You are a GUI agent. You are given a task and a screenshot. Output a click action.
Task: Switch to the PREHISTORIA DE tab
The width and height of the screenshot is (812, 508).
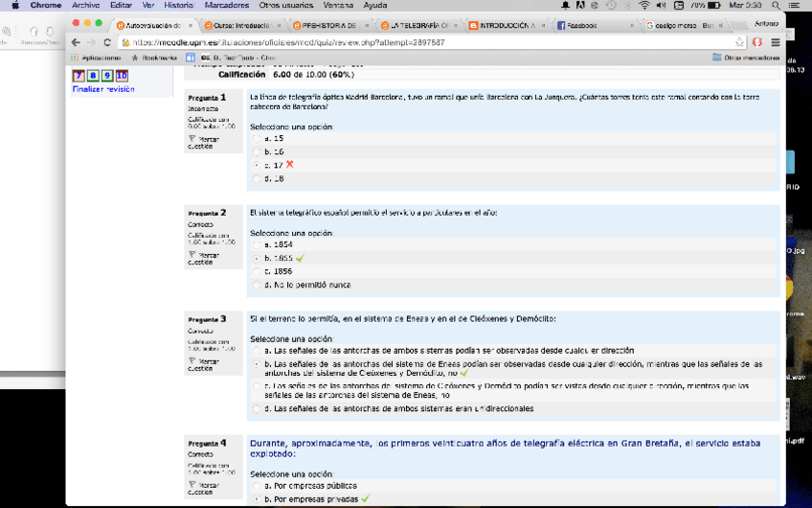(x=331, y=26)
